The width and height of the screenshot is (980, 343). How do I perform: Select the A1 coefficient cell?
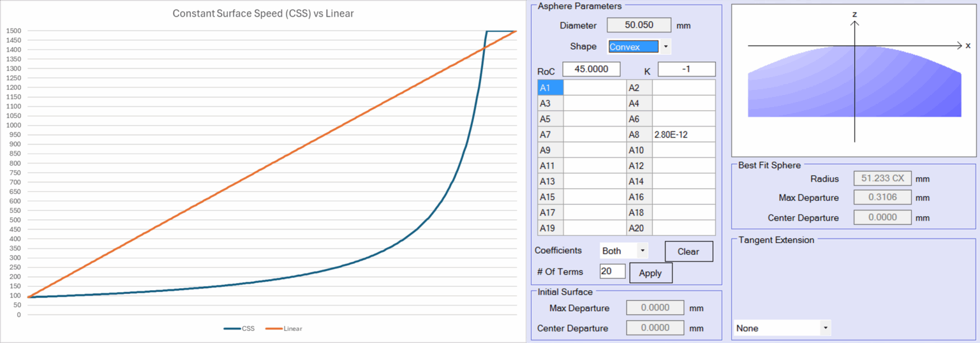595,87
